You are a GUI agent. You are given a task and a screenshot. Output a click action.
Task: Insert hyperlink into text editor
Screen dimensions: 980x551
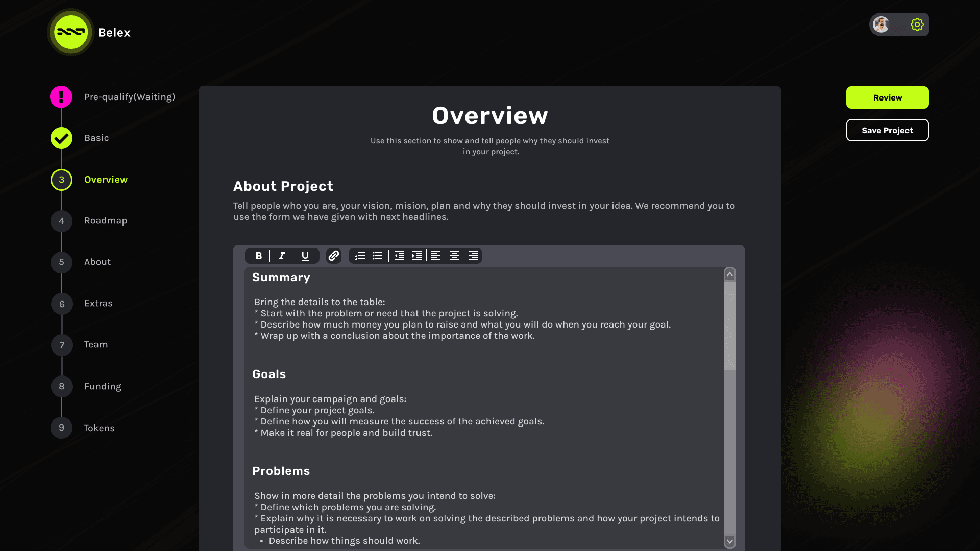(x=333, y=256)
